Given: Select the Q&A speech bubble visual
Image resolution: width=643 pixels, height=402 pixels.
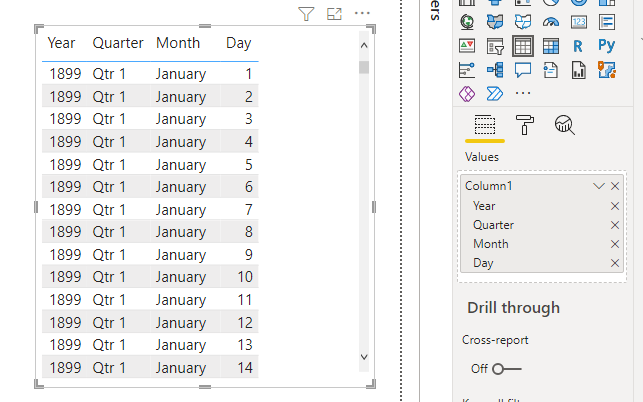Looking at the screenshot, I should pyautogui.click(x=523, y=70).
